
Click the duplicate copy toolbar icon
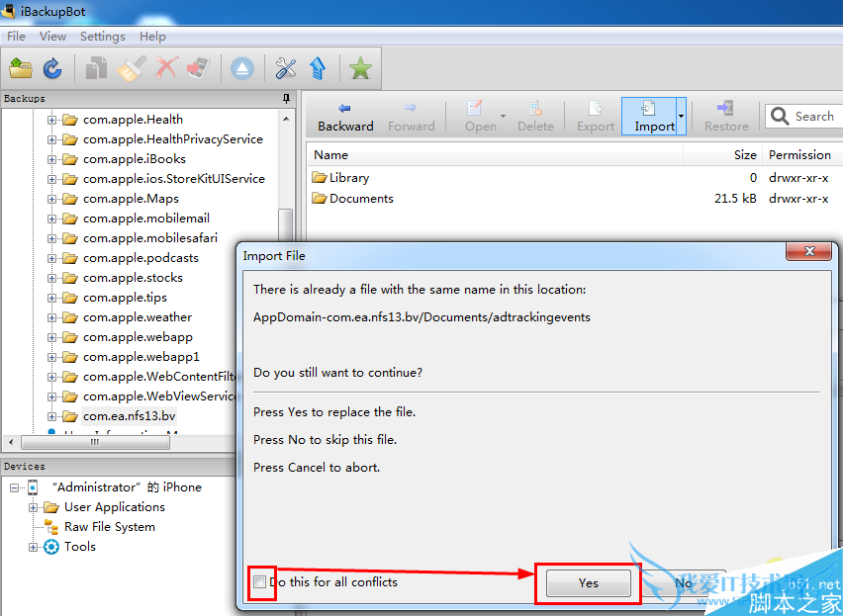96,69
